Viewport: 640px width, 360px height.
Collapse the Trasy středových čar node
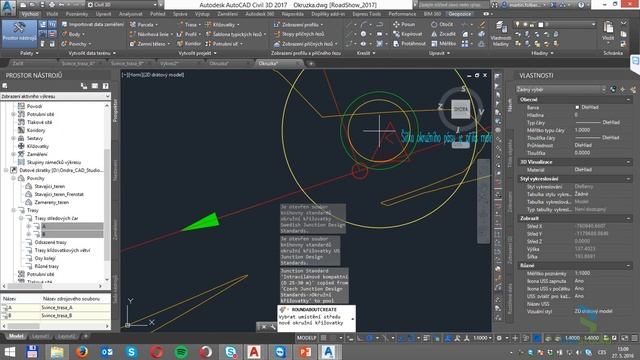tap(21, 218)
